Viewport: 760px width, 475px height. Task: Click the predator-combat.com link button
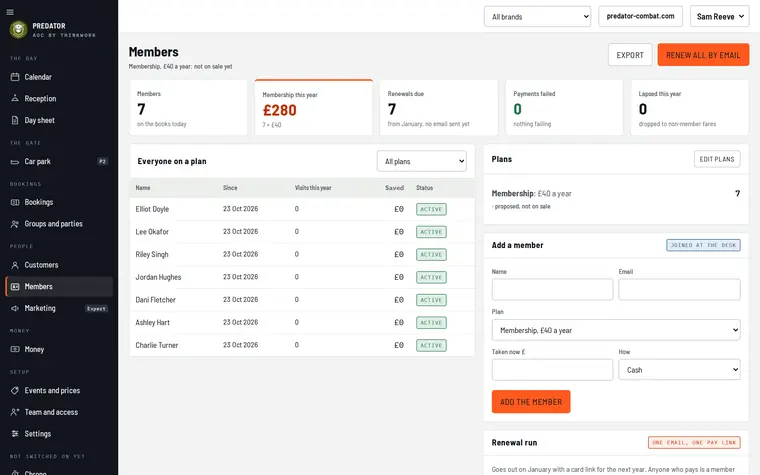click(x=640, y=16)
